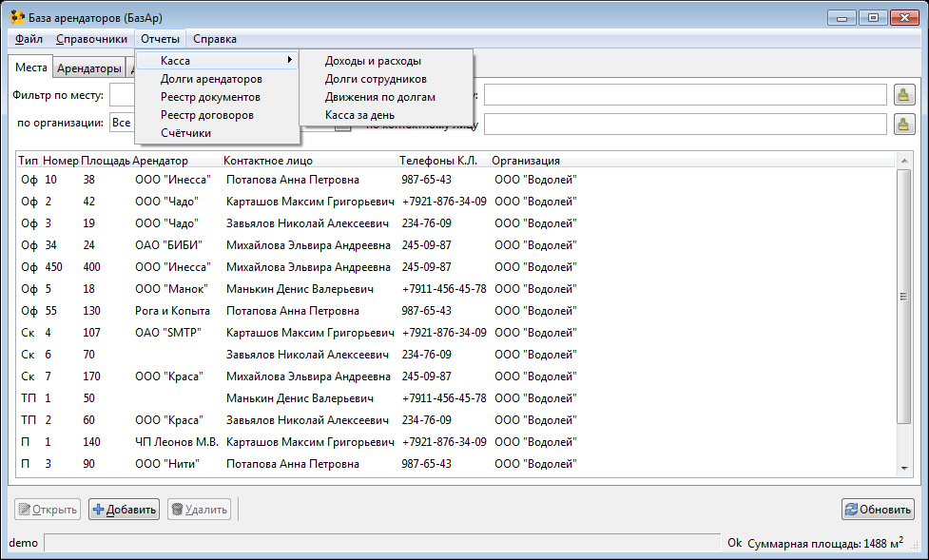Select the row with ОАО "БИБИ"
The width and height of the screenshot is (929, 560).
click(x=456, y=245)
